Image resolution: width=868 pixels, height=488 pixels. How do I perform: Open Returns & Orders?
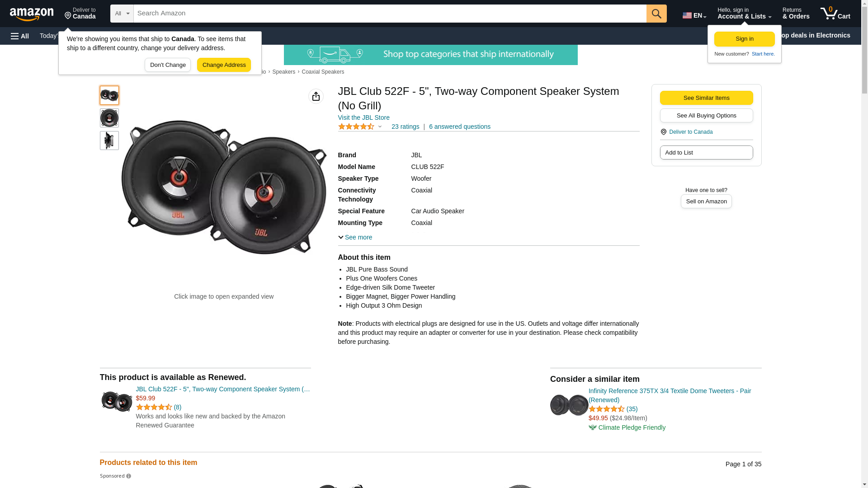[x=796, y=14]
